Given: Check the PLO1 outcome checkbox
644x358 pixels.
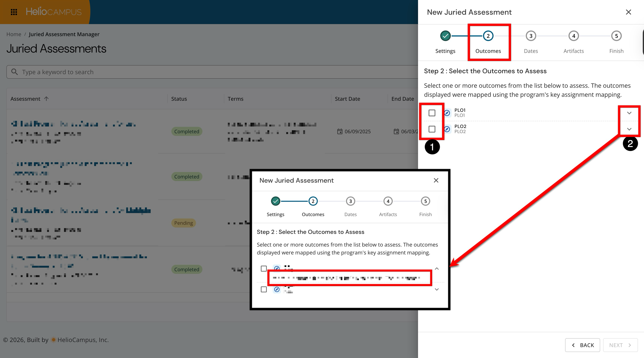Looking at the screenshot, I should pyautogui.click(x=432, y=113).
